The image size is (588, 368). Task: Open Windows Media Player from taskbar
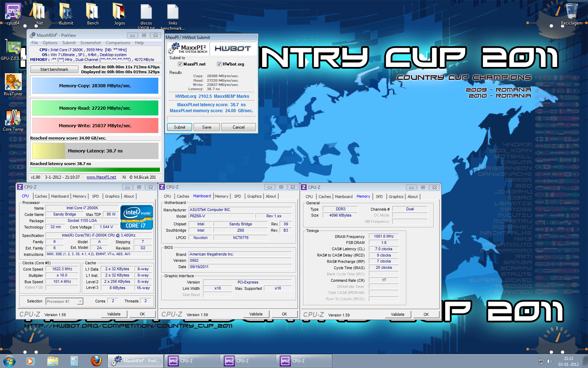pos(30,361)
